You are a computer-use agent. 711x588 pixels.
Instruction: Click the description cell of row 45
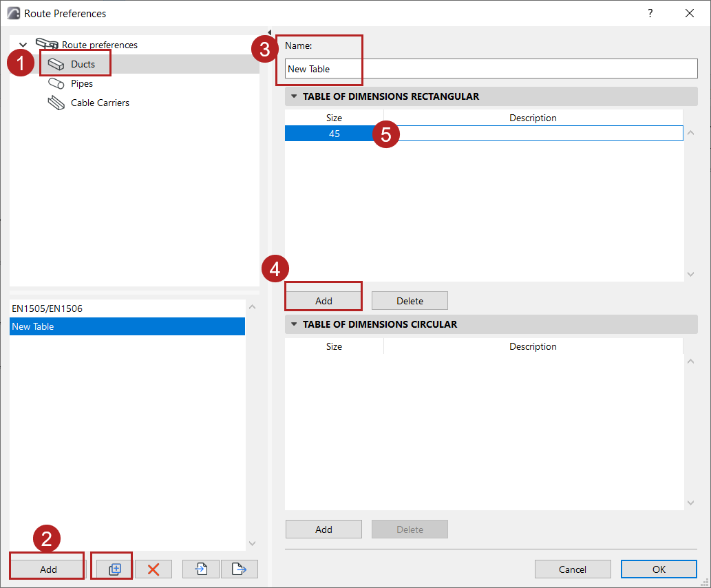pos(533,134)
